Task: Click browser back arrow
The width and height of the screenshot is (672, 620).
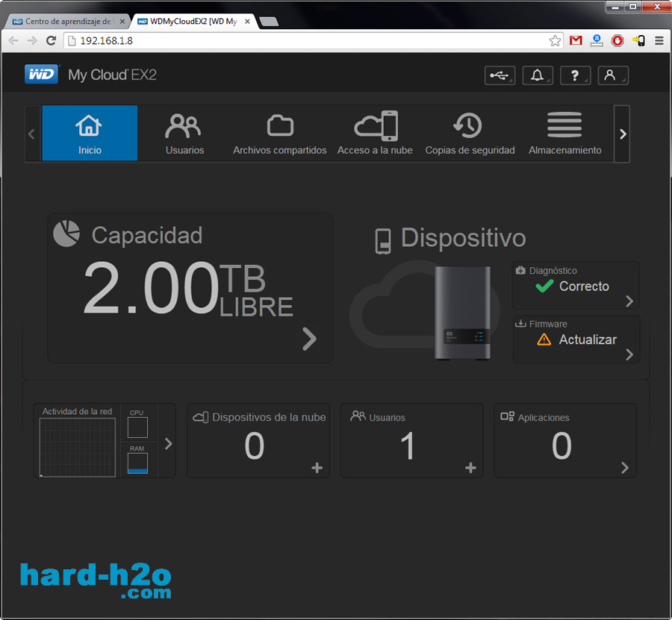Action: (x=13, y=41)
